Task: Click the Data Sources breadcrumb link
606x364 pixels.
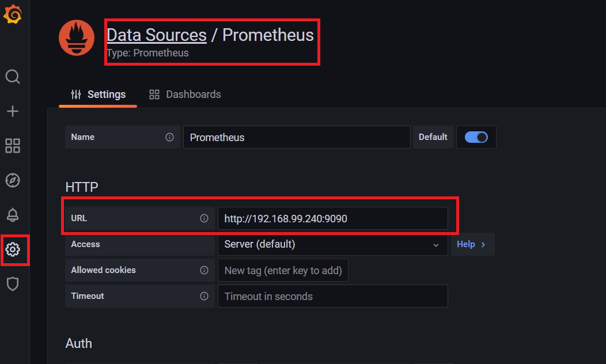Action: (x=157, y=35)
